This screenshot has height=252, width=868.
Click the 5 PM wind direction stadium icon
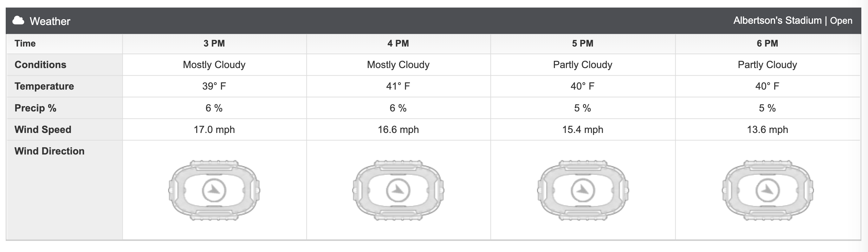pyautogui.click(x=583, y=190)
